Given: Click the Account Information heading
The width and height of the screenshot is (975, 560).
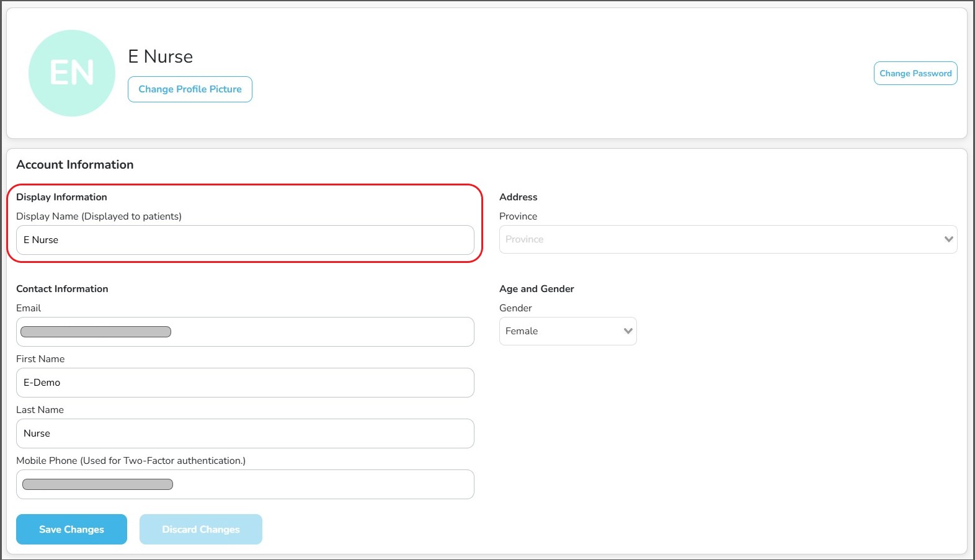Looking at the screenshot, I should click(75, 164).
